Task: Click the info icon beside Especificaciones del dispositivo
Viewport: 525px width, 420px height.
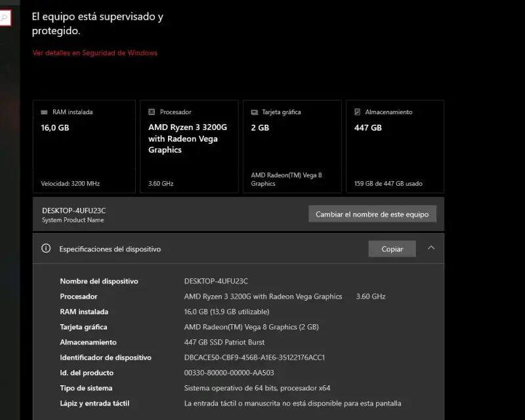Action: [x=46, y=248]
